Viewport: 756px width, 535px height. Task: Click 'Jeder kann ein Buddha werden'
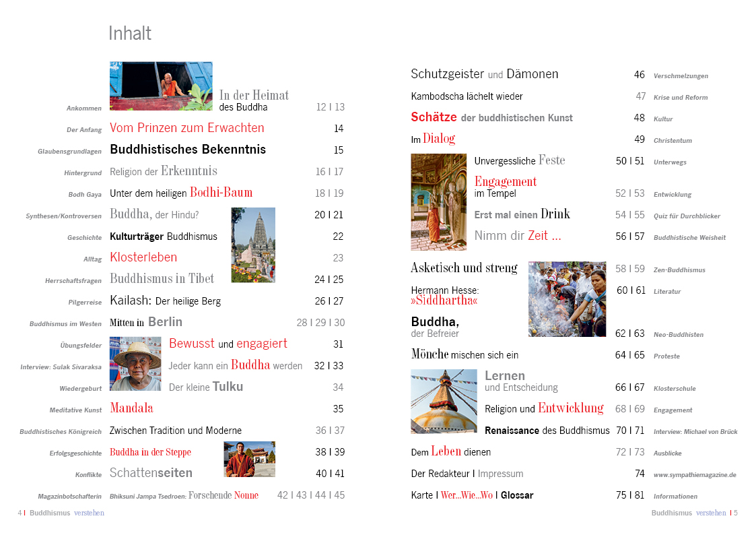point(236,365)
